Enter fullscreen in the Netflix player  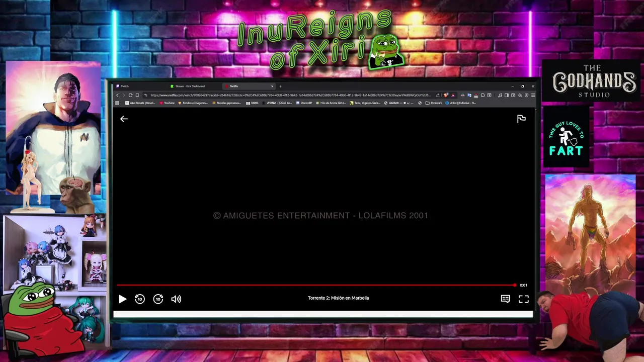[x=524, y=299]
